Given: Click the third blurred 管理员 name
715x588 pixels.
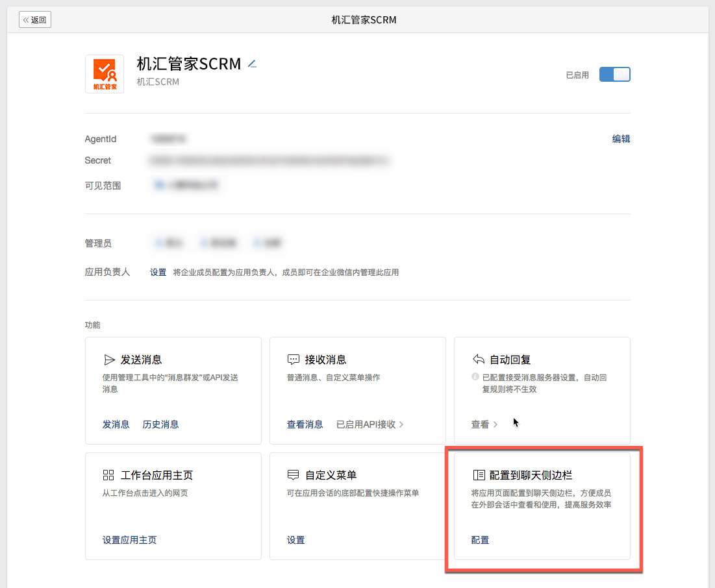Looking at the screenshot, I should [x=268, y=243].
